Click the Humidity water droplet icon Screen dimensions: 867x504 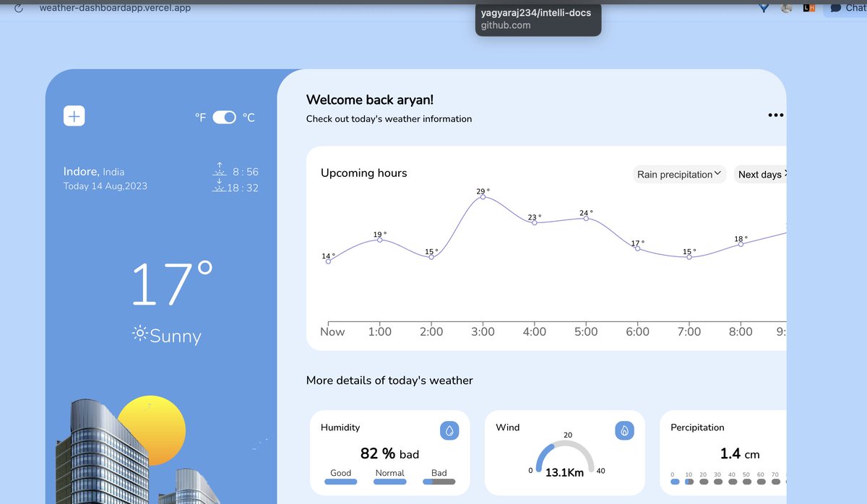(x=449, y=430)
